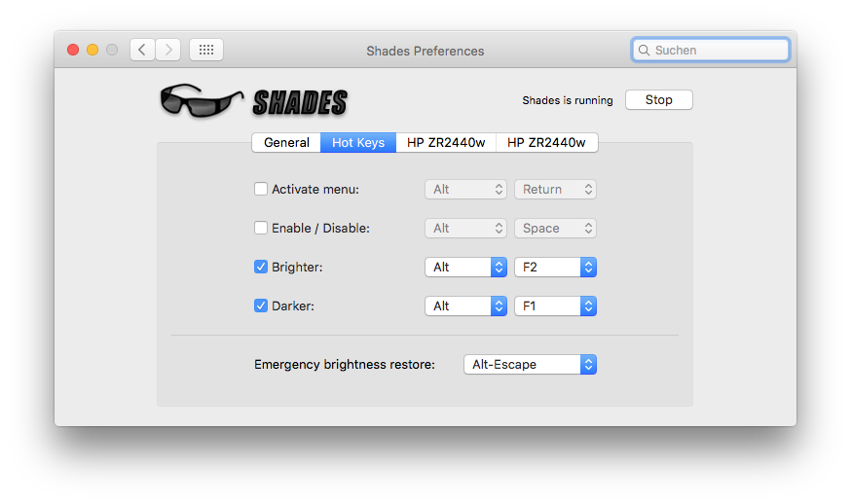Open the Brighter F2 key dropdown
Image resolution: width=851 pixels, height=504 pixels.
click(x=555, y=267)
